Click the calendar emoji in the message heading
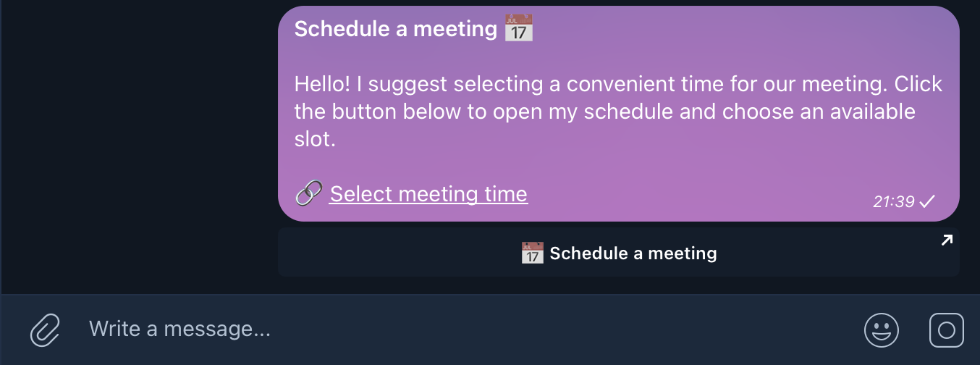The height and width of the screenshot is (365, 980). (x=518, y=28)
